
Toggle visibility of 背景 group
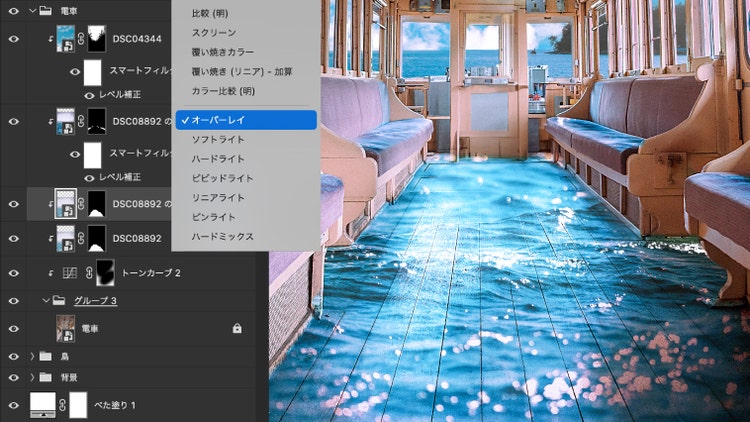pyautogui.click(x=13, y=378)
